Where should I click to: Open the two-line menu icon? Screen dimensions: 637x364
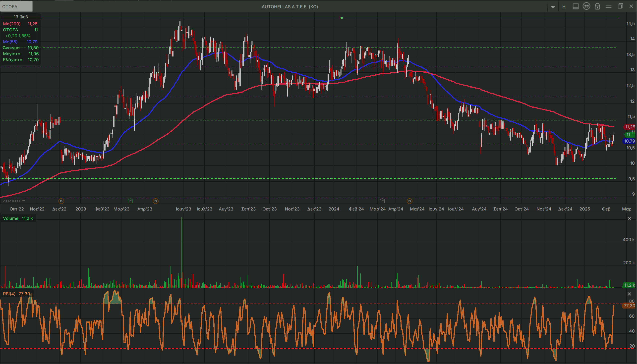coord(608,6)
